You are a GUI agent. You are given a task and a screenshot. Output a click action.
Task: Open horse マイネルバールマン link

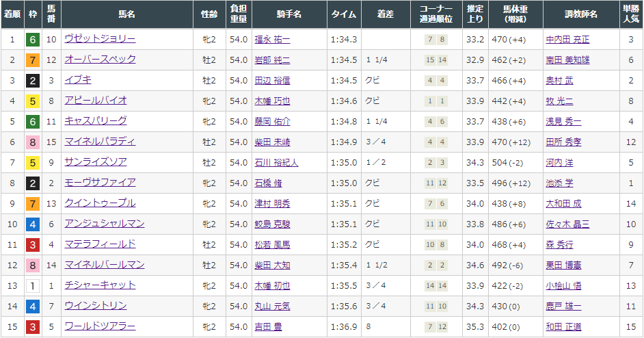click(105, 265)
